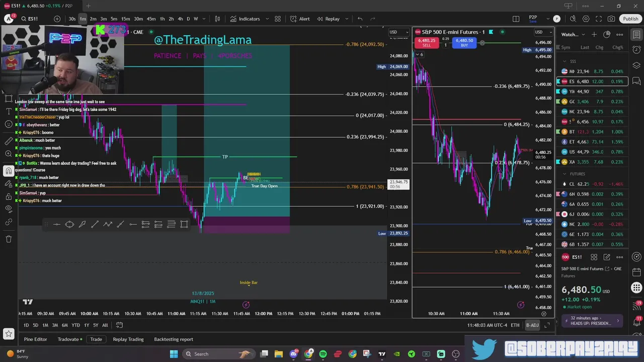Select the ruler measure tool
This screenshot has height=362, width=644.
tap(9, 141)
